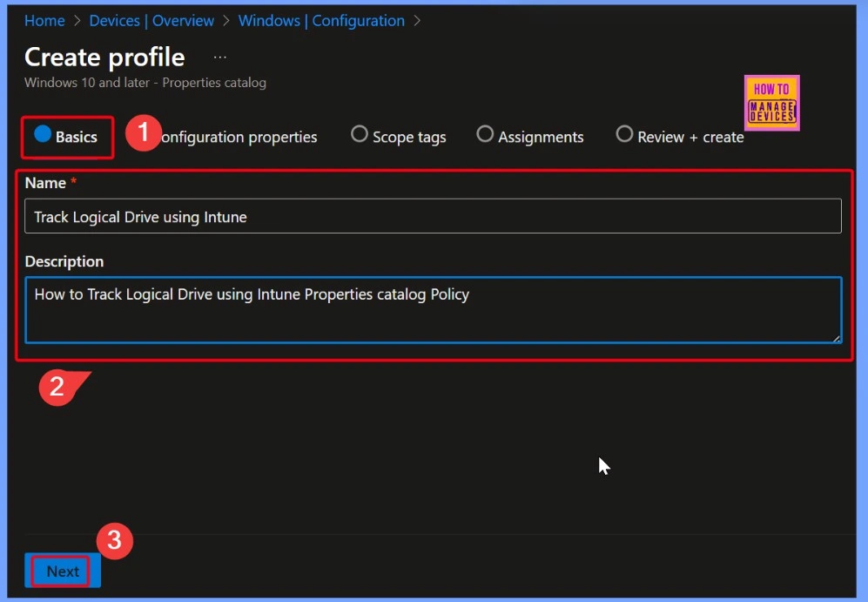Grab the Description box resize handle
This screenshot has width=868, height=602.
tap(836, 338)
